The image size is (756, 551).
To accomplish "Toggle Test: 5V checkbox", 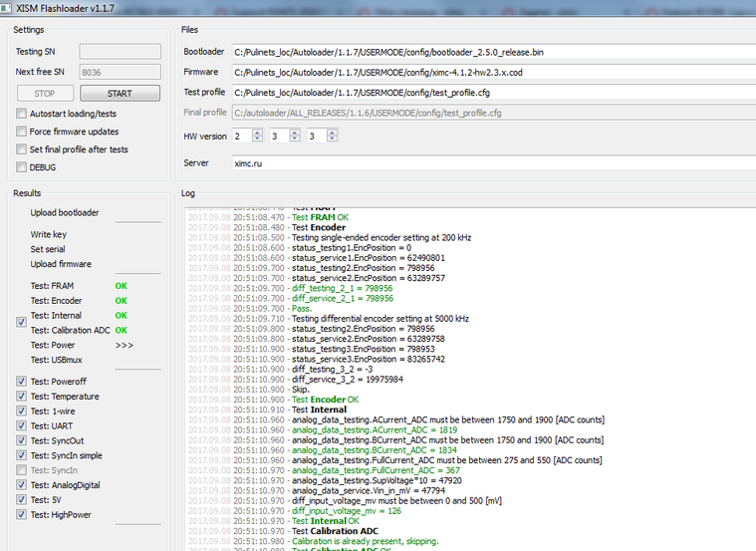I will coord(21,500).
